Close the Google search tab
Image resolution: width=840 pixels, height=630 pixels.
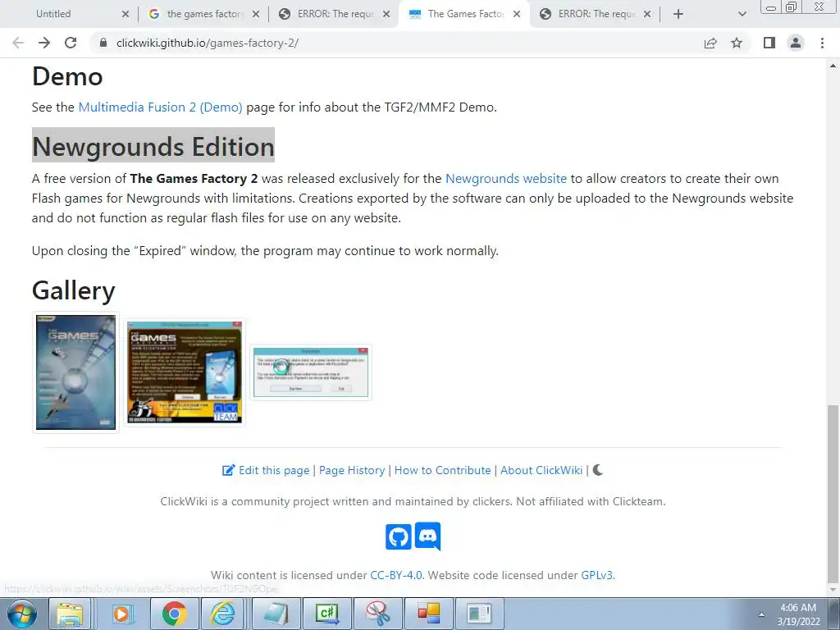point(256,14)
